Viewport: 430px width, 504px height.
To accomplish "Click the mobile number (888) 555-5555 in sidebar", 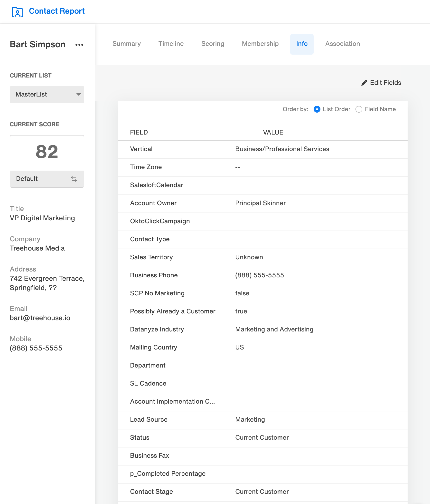I will coord(36,348).
